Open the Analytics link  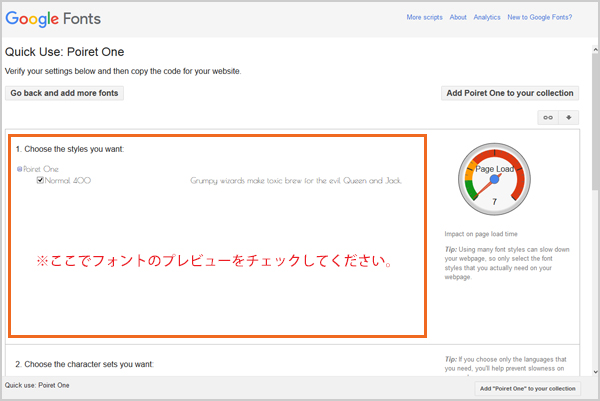coord(487,17)
